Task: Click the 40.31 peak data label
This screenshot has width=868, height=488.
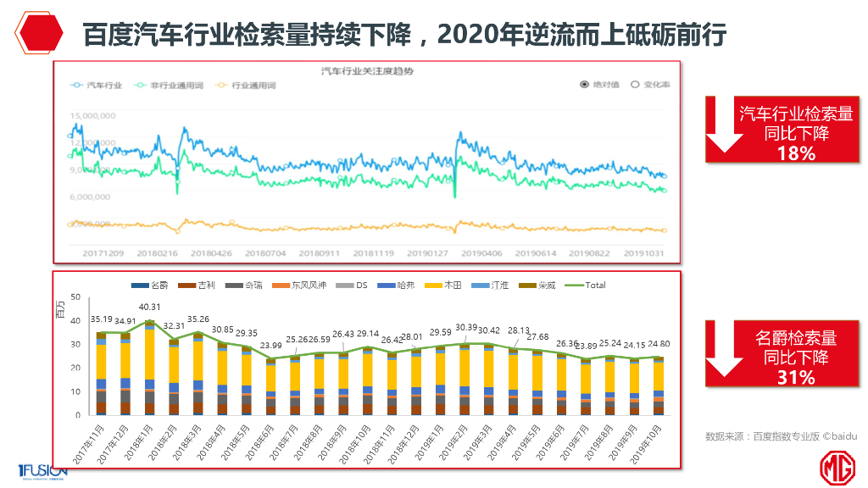Action: coord(148,308)
